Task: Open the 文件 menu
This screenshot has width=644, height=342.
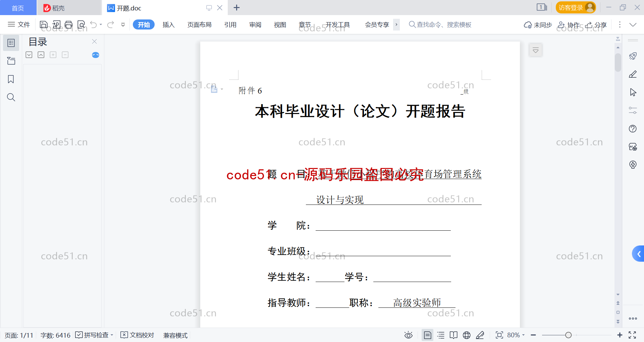Action: pyautogui.click(x=19, y=24)
